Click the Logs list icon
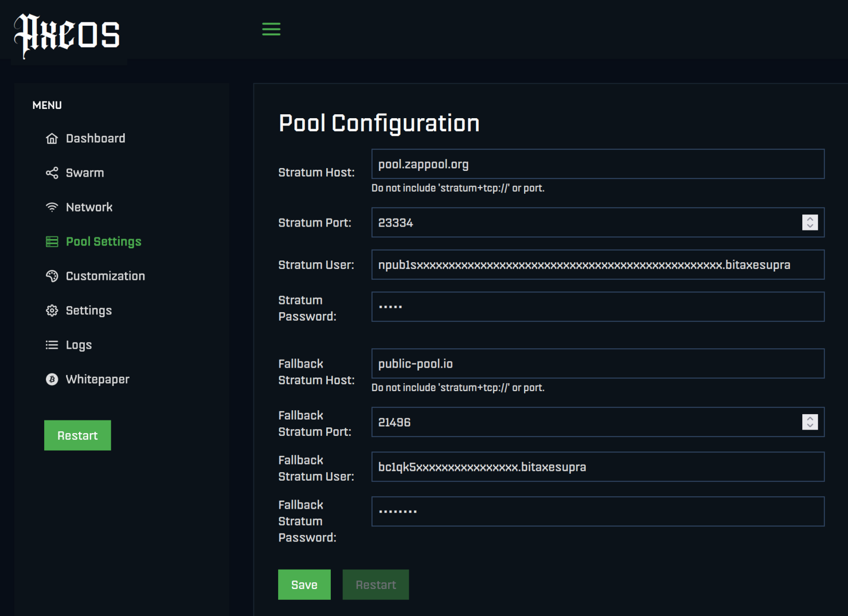 [x=52, y=344]
